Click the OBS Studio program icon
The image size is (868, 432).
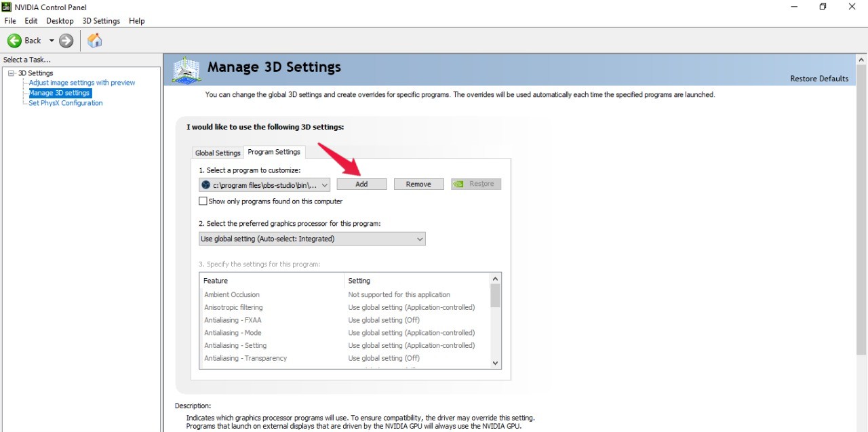205,184
